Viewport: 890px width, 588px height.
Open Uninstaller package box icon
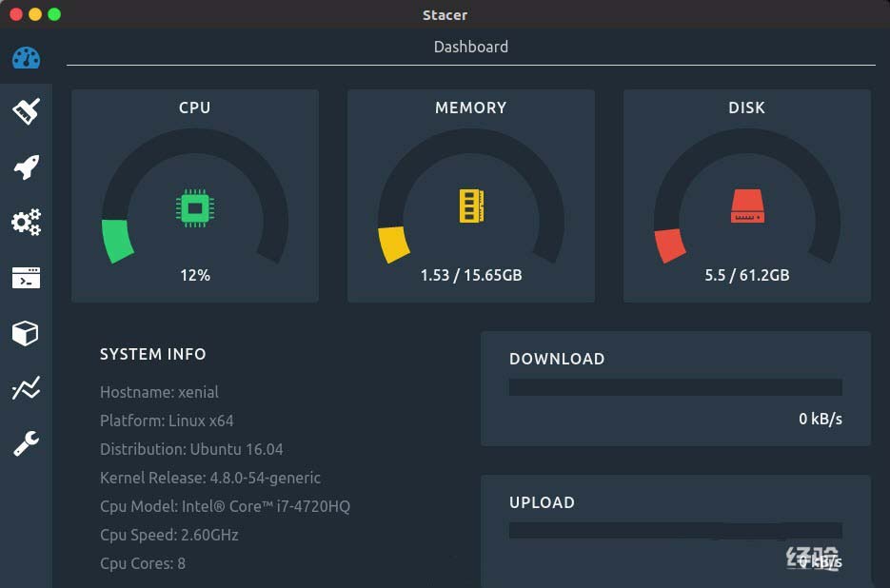[26, 333]
